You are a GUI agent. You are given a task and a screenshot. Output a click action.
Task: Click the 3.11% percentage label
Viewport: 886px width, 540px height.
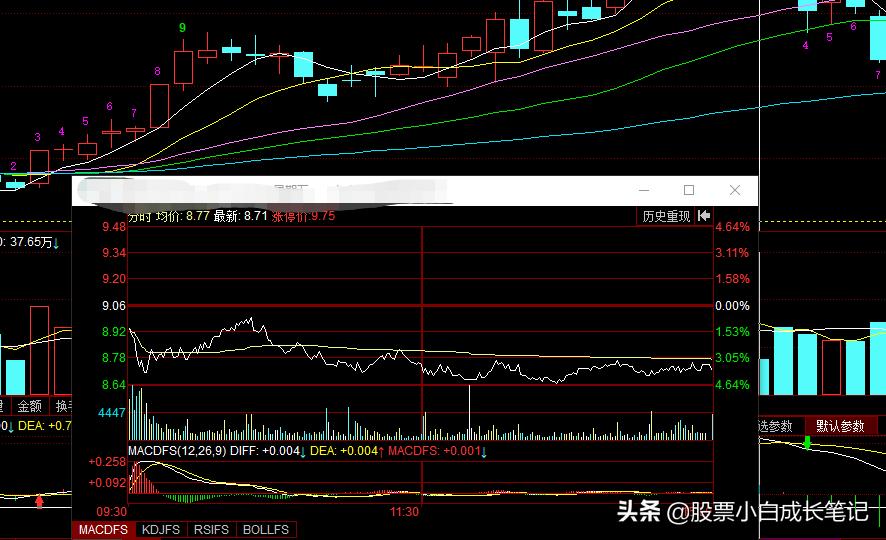pyautogui.click(x=732, y=253)
